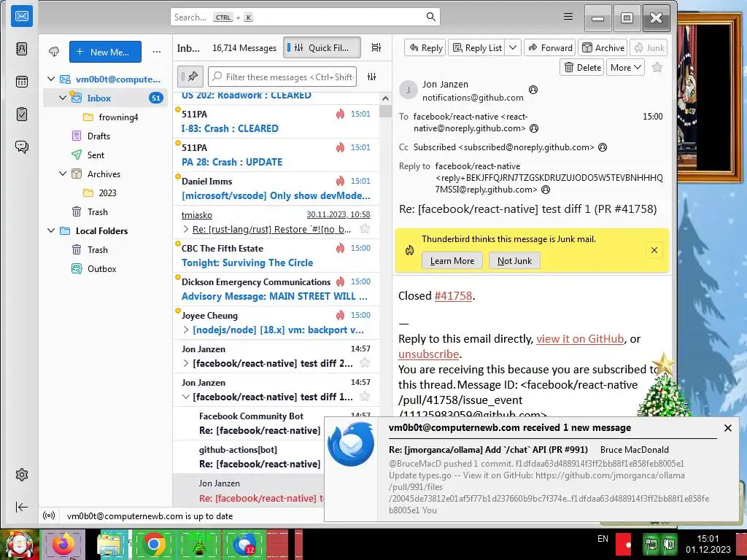Mark message as Junk
Viewport: 747px width, 560px height.
point(649,47)
